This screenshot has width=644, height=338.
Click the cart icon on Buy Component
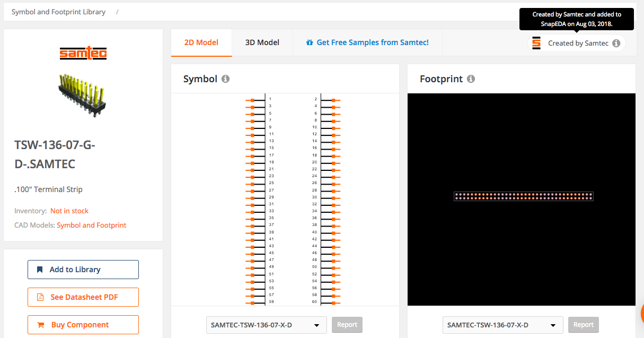40,325
